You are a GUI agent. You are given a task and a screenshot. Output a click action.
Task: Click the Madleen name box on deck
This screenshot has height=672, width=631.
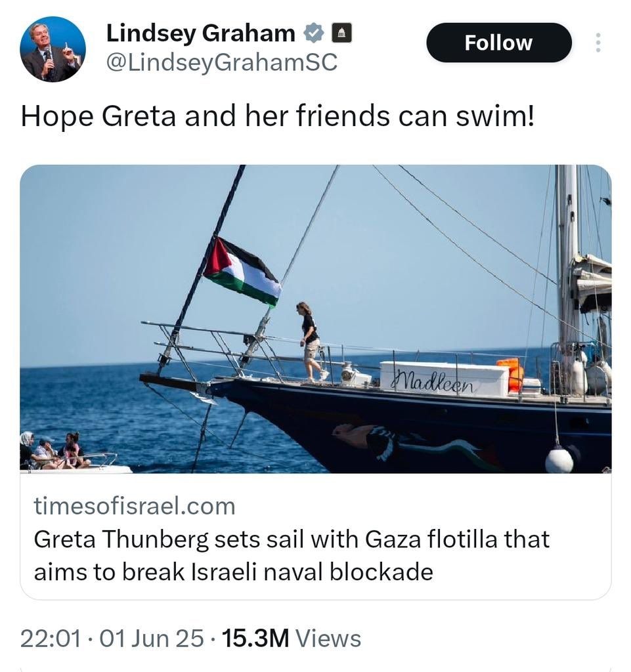click(x=444, y=379)
